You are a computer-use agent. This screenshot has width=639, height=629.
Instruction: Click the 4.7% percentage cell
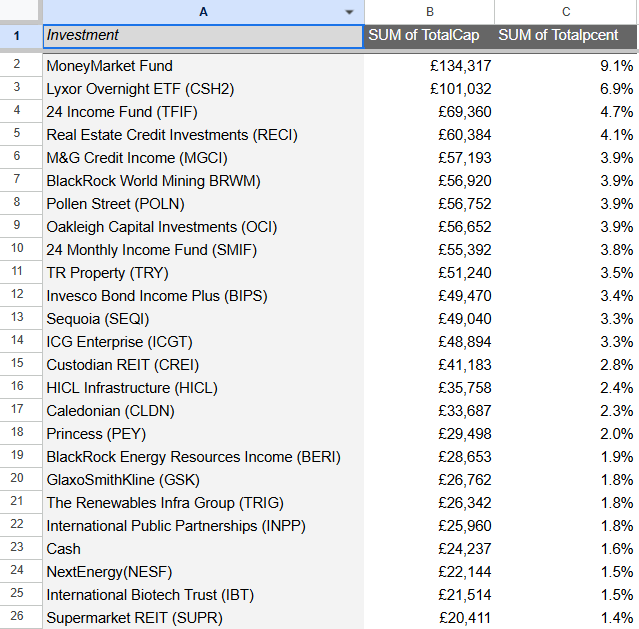tap(566, 112)
